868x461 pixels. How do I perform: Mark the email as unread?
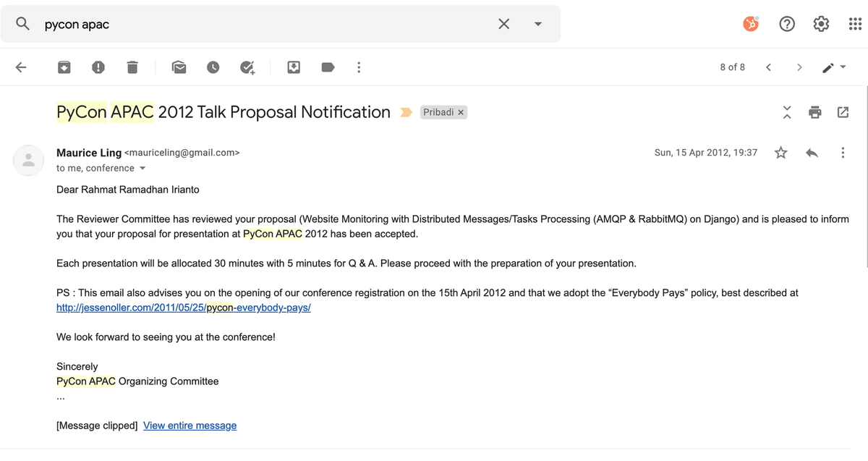(x=179, y=67)
